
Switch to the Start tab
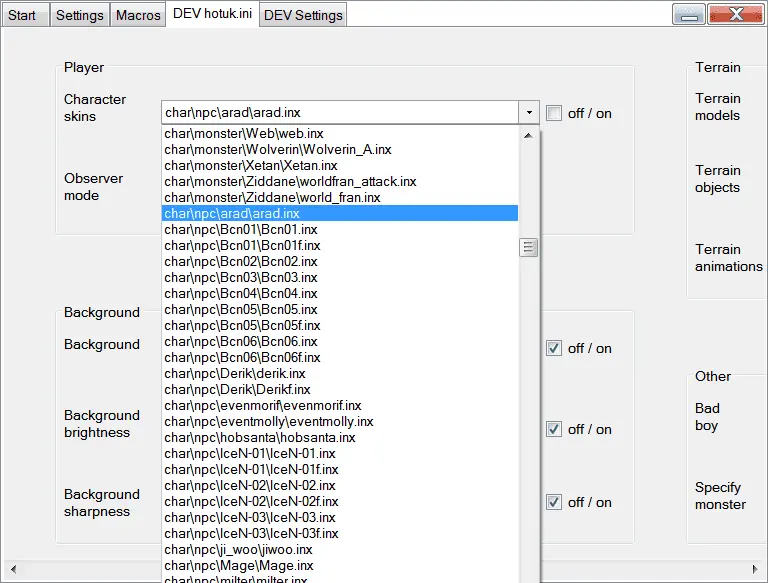pyautogui.click(x=24, y=15)
